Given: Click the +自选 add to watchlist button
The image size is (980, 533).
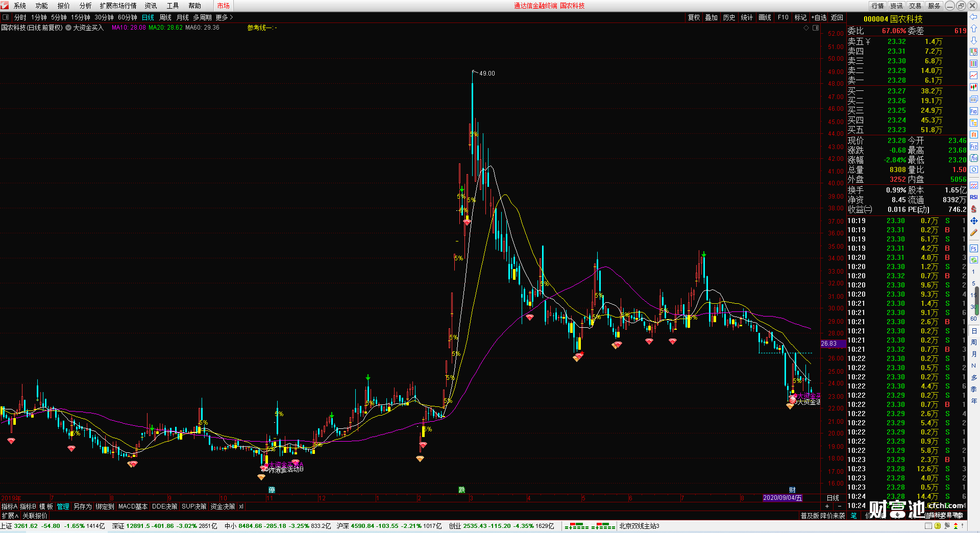Looking at the screenshot, I should click(x=819, y=17).
